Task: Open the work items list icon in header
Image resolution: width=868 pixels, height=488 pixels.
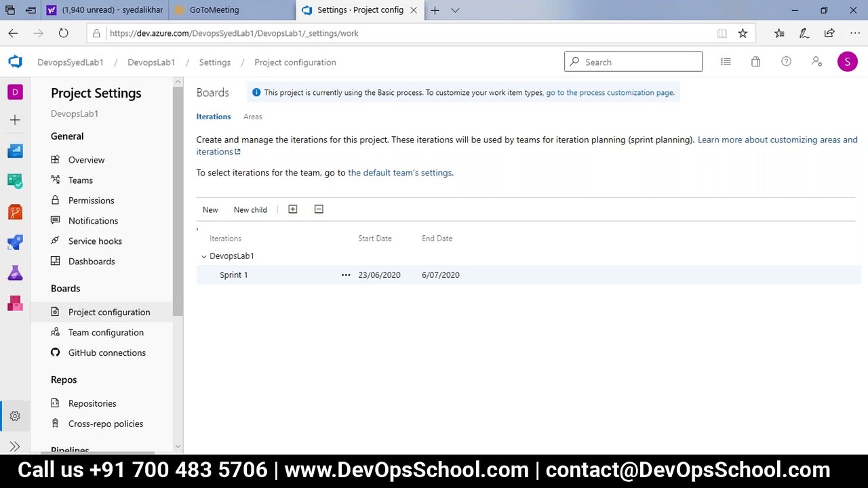Action: click(x=726, y=62)
